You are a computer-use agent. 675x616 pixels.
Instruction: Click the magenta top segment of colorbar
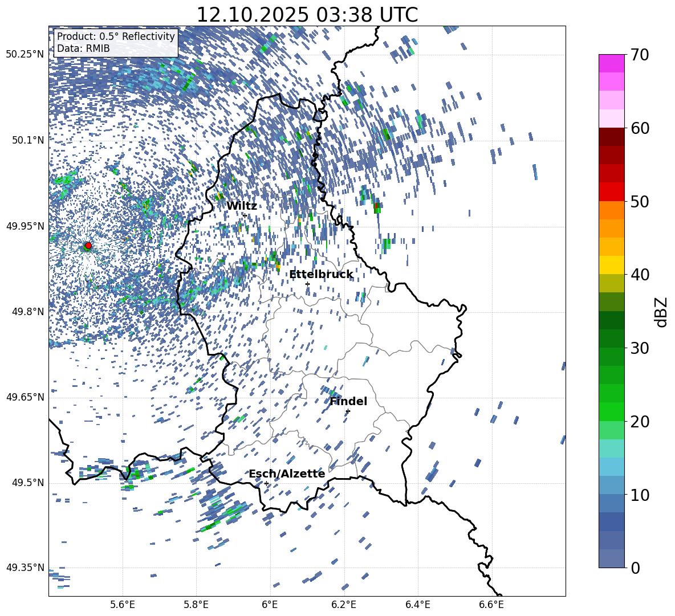(612, 63)
